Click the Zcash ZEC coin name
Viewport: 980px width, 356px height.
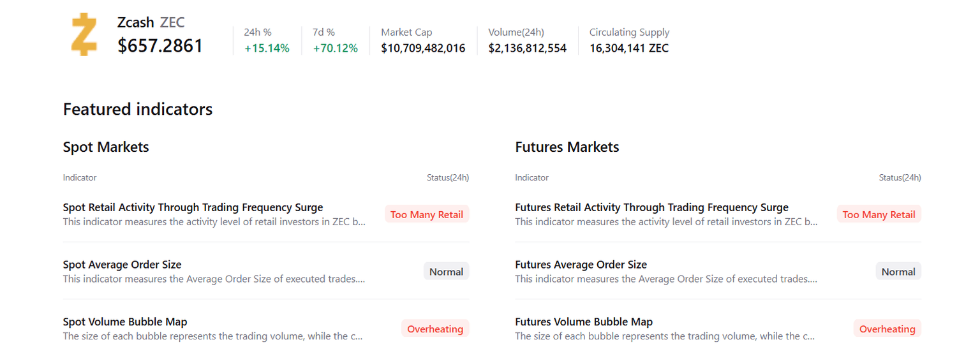[x=151, y=22]
